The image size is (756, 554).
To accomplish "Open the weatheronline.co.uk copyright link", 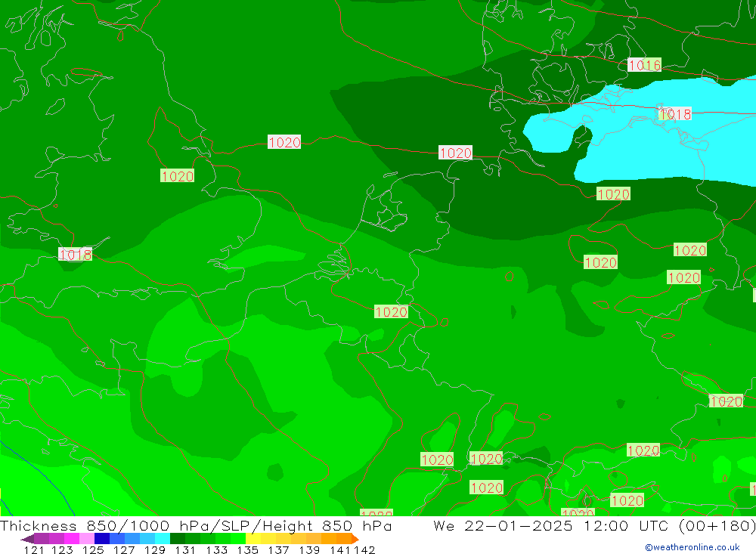I will (x=692, y=547).
